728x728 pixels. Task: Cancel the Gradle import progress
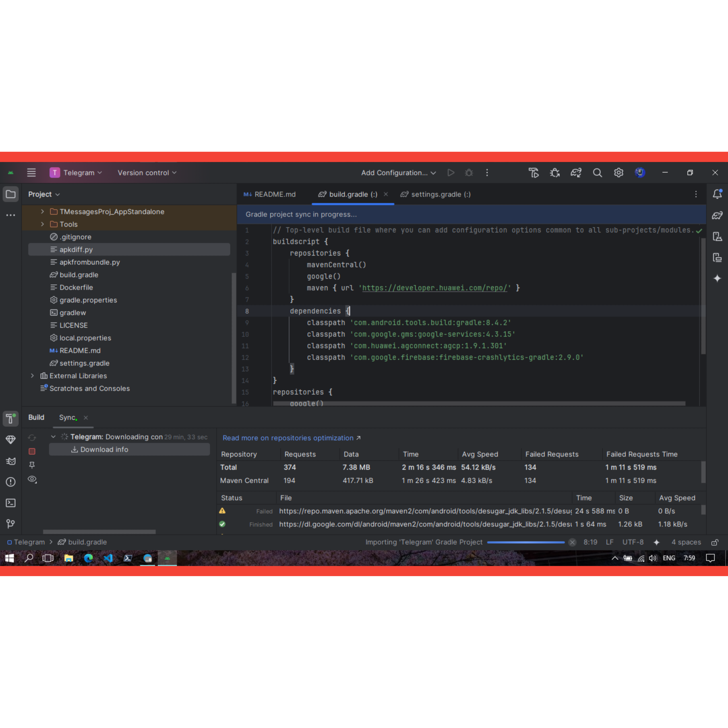(572, 542)
